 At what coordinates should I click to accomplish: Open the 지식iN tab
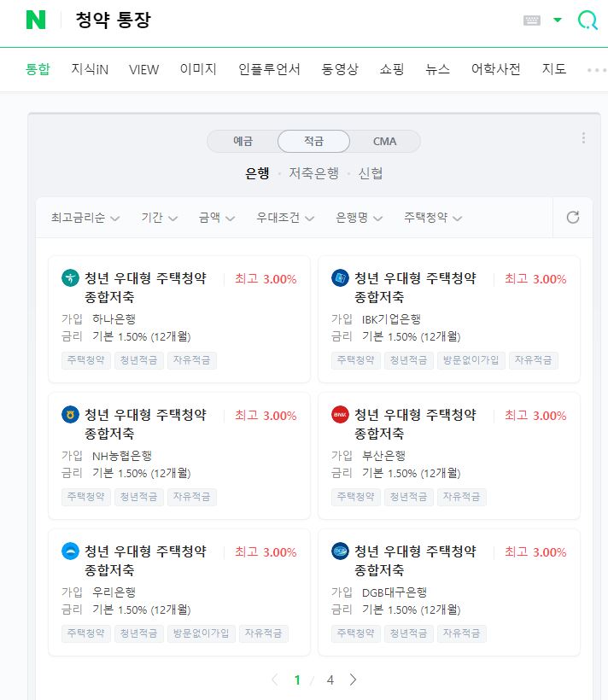point(90,69)
